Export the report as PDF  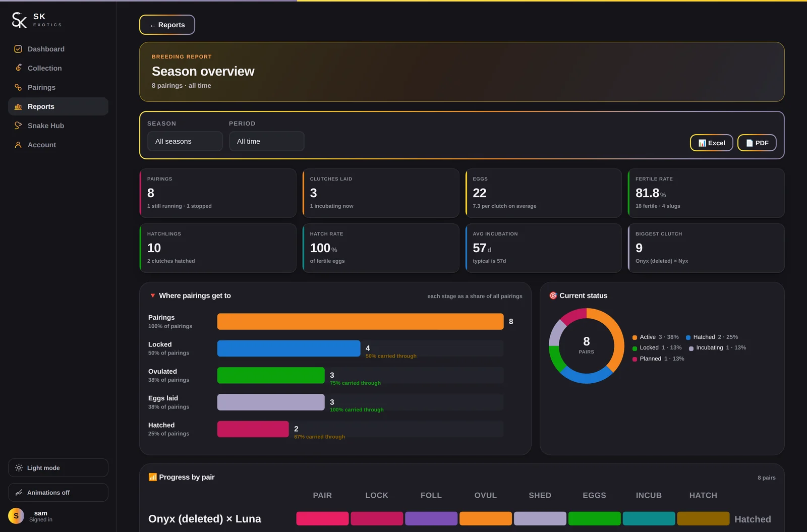point(757,143)
